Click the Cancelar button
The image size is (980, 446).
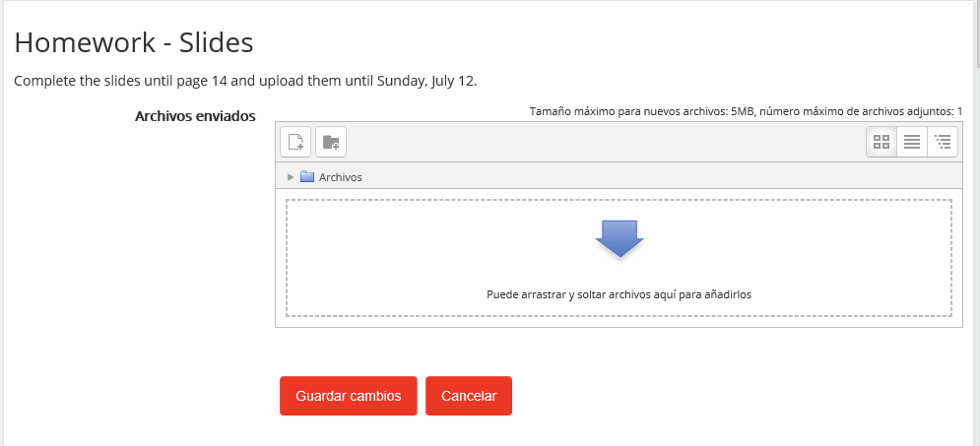point(469,396)
